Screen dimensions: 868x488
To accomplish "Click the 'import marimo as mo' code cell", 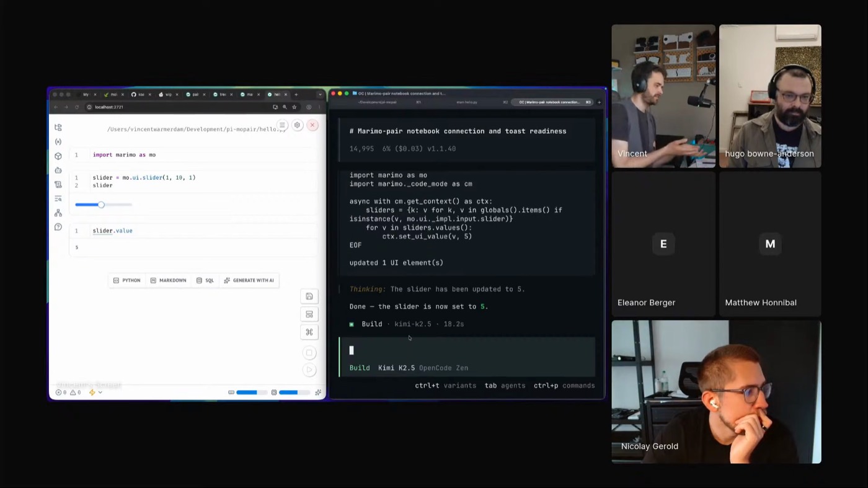I will [x=193, y=155].
